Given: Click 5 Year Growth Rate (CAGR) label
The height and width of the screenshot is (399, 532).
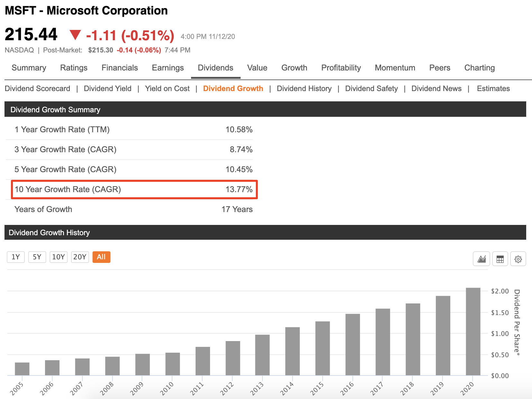Looking at the screenshot, I should click(x=65, y=169).
